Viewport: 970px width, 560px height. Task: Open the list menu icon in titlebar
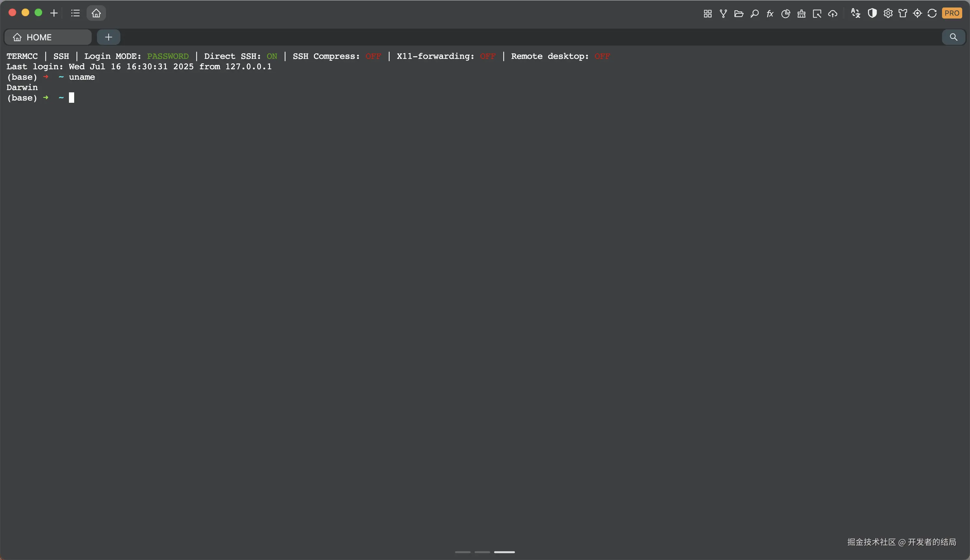coord(75,13)
